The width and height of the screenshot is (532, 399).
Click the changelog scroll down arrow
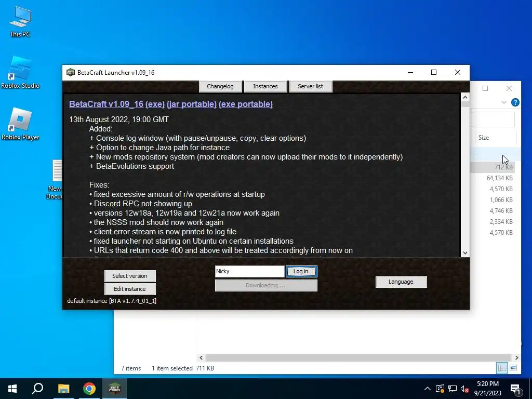point(465,253)
